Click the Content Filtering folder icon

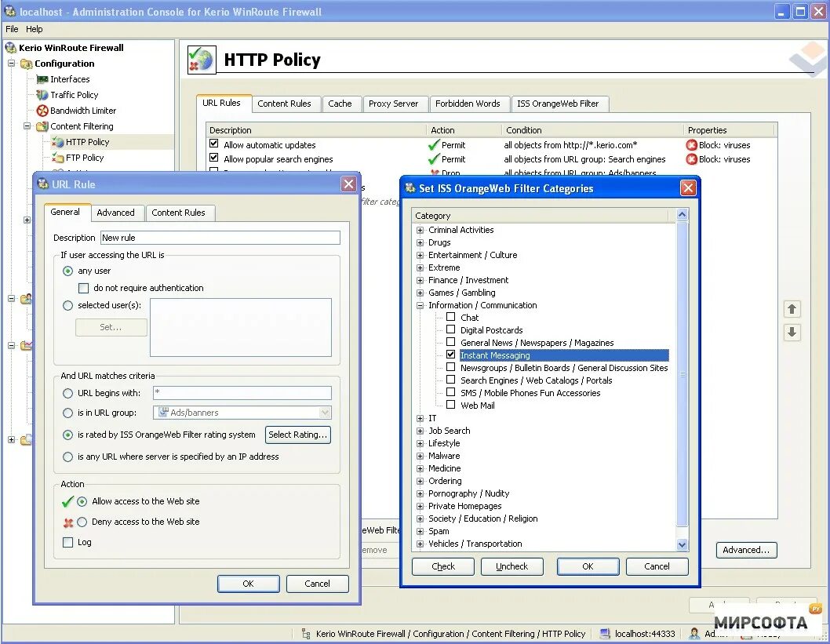[x=42, y=126]
